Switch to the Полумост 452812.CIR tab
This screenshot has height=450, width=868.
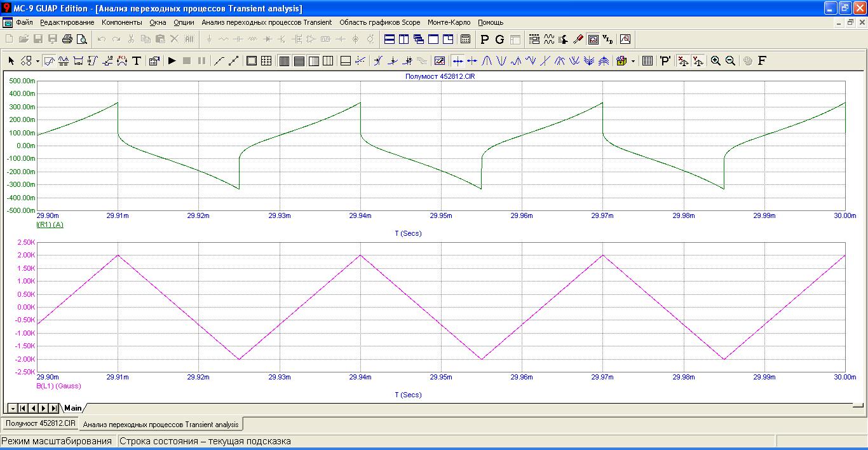[x=39, y=423]
